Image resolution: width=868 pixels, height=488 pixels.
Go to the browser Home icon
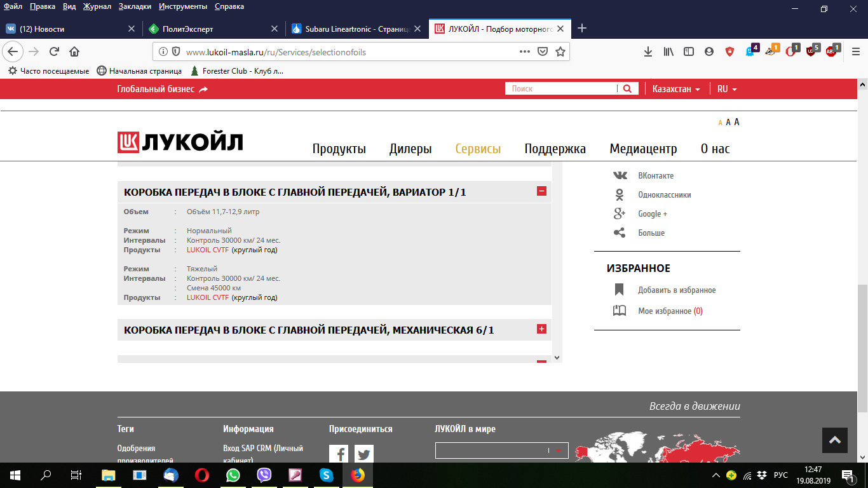click(x=74, y=51)
